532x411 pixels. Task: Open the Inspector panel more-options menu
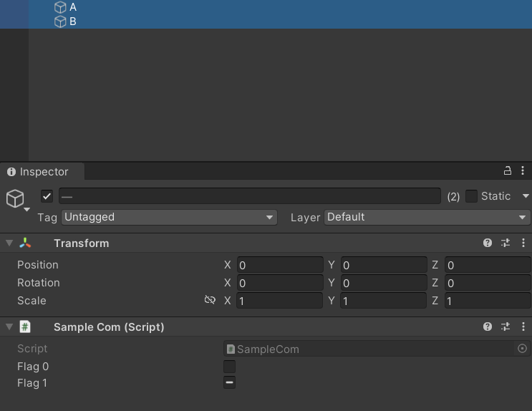(523, 171)
